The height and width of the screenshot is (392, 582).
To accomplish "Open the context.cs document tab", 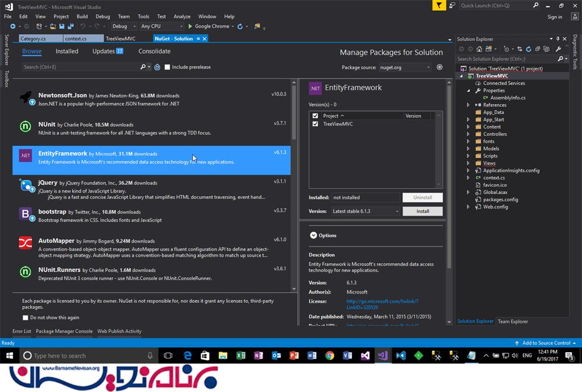I will [x=84, y=39].
